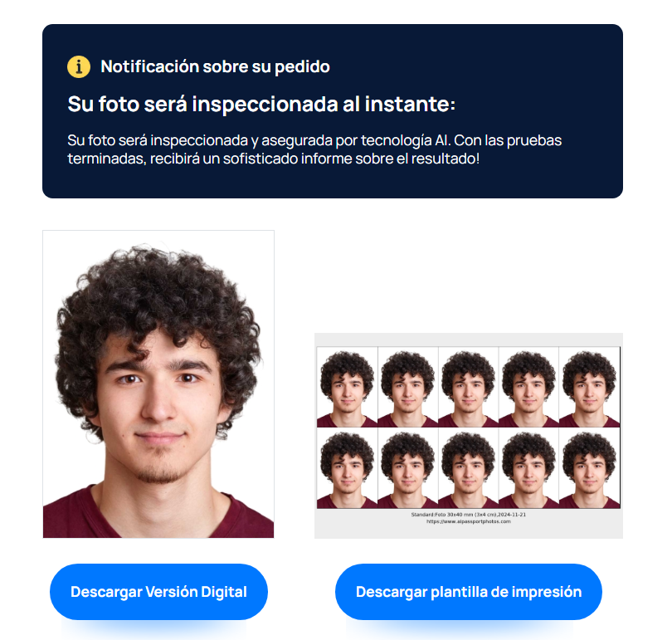Click heading Su foto será inspeccionada al instante

261,104
